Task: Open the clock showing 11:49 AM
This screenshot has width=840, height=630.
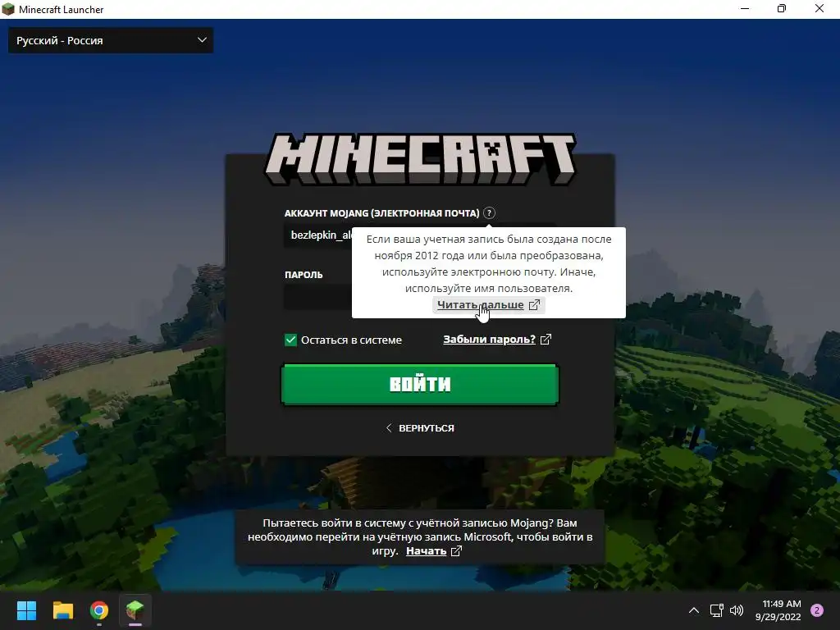Action: click(778, 610)
